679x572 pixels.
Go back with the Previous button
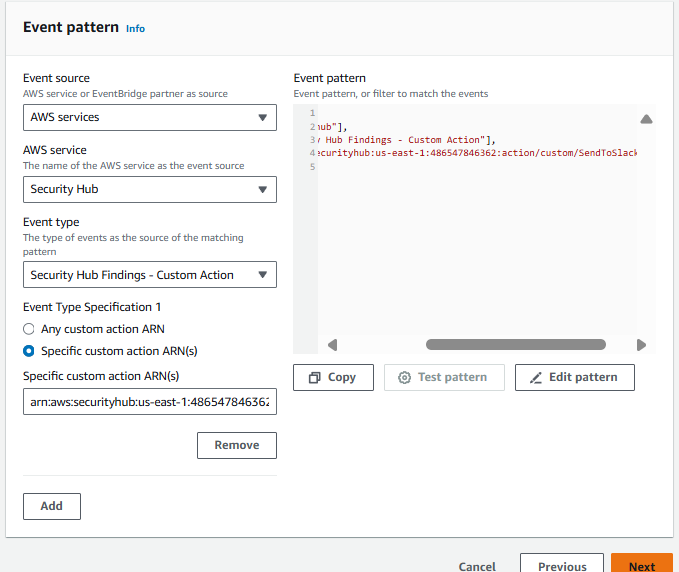[x=562, y=564]
